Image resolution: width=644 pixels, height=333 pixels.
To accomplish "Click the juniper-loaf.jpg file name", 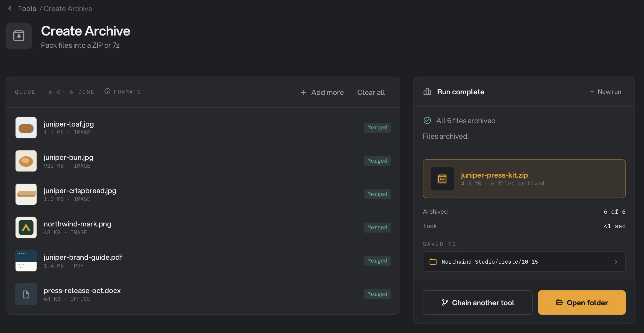I will pyautogui.click(x=69, y=124).
